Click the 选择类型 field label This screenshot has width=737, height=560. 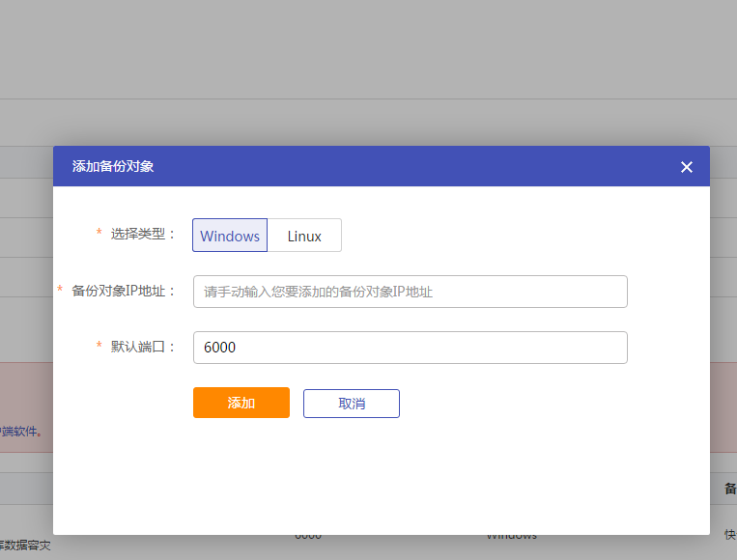point(143,234)
